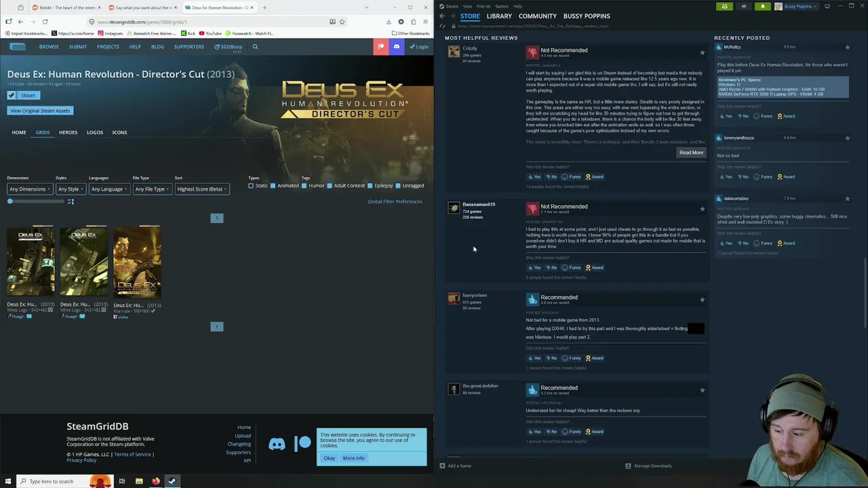The height and width of the screenshot is (488, 868).
Task: Open Steam from the Windows taskbar
Action: (x=172, y=481)
